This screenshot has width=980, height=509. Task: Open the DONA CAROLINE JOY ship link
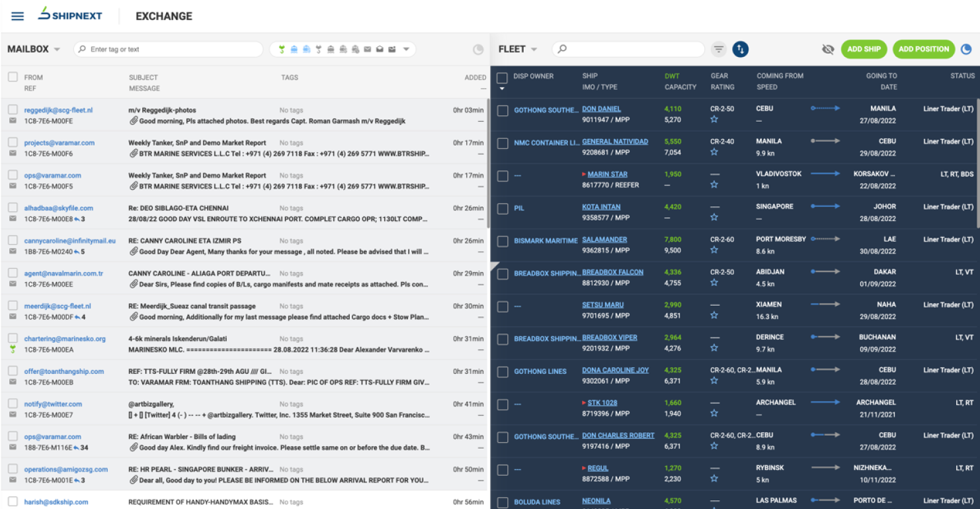pos(615,370)
